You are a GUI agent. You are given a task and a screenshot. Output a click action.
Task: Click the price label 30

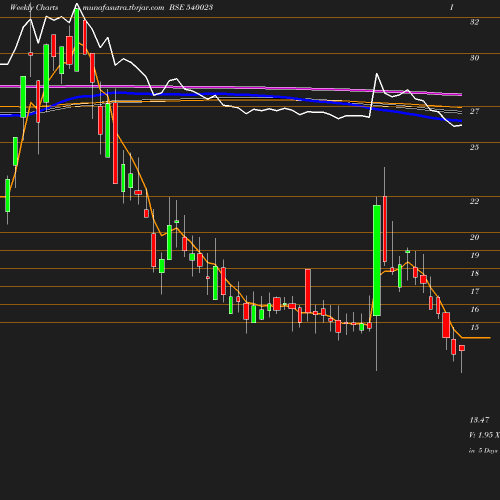click(474, 58)
